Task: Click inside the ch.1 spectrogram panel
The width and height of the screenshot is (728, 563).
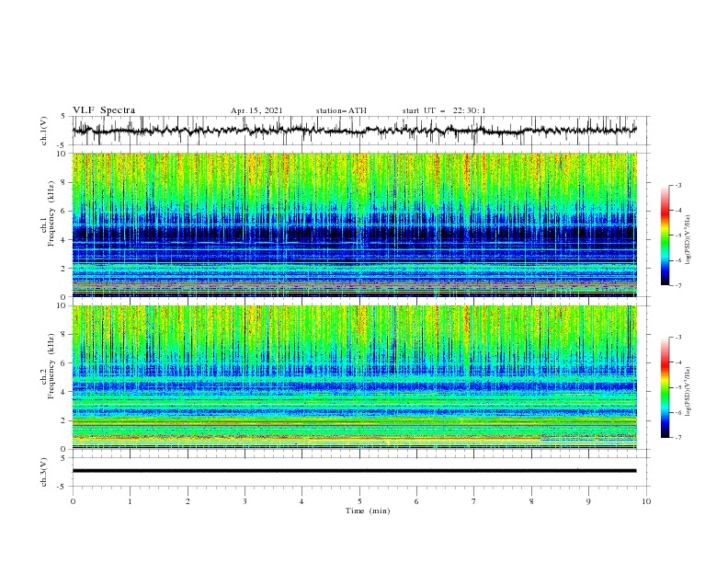Action: [355, 224]
